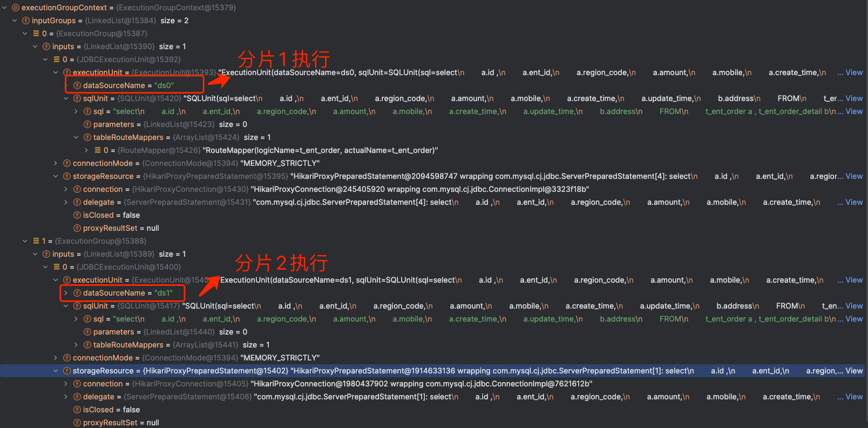Click the field icon of delegate ServerPreparedStatement@15406
The height and width of the screenshot is (428, 868).
[x=77, y=397]
